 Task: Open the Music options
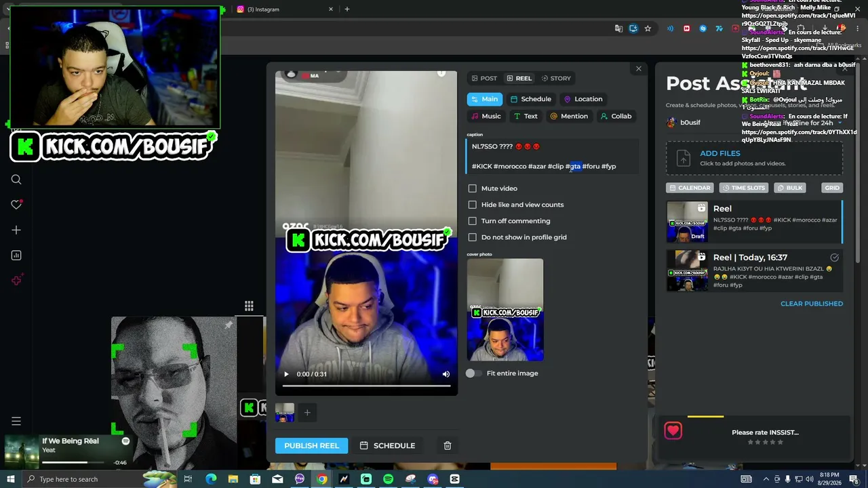coord(486,116)
